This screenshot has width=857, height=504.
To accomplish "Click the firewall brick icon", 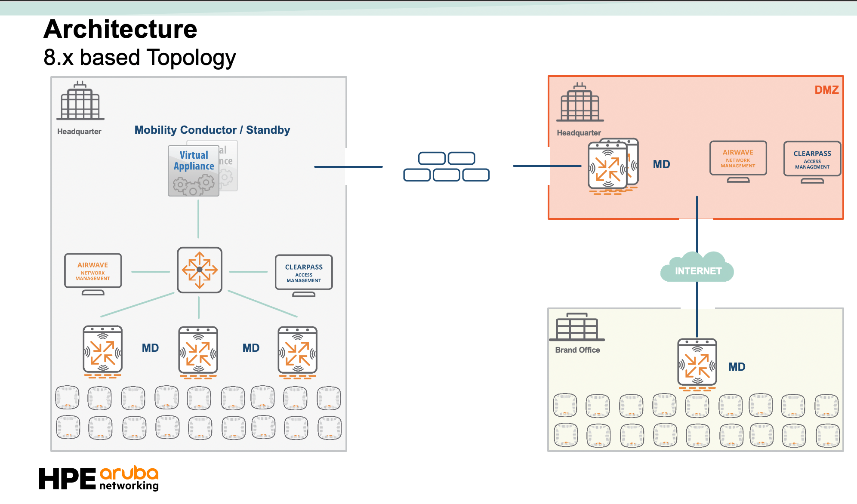I will click(x=447, y=166).
